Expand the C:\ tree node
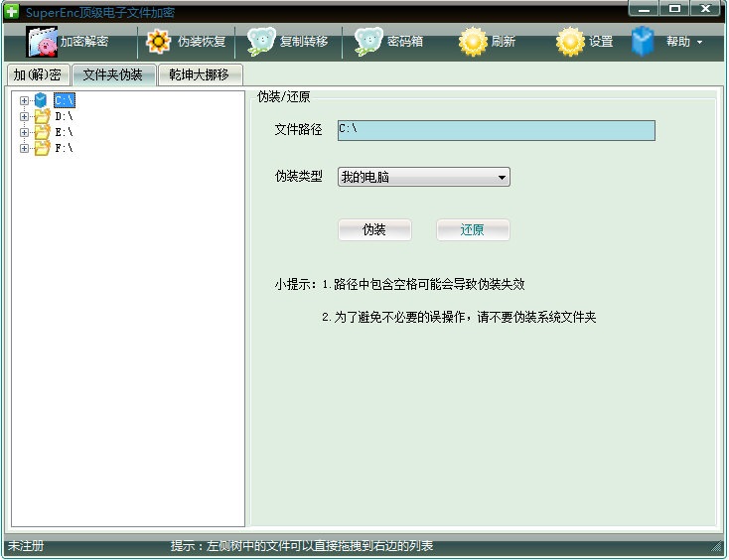The image size is (729, 560). click(24, 100)
